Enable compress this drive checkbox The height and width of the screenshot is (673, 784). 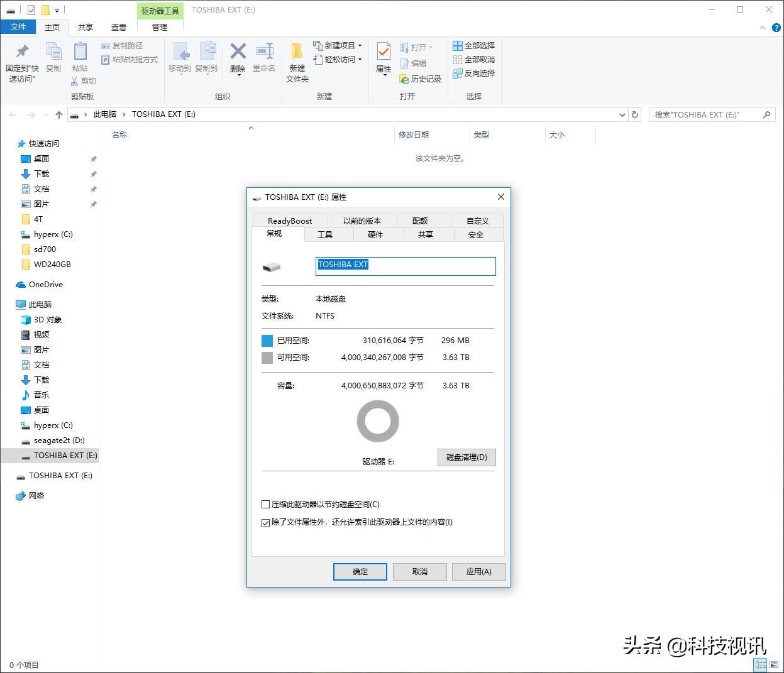click(265, 505)
